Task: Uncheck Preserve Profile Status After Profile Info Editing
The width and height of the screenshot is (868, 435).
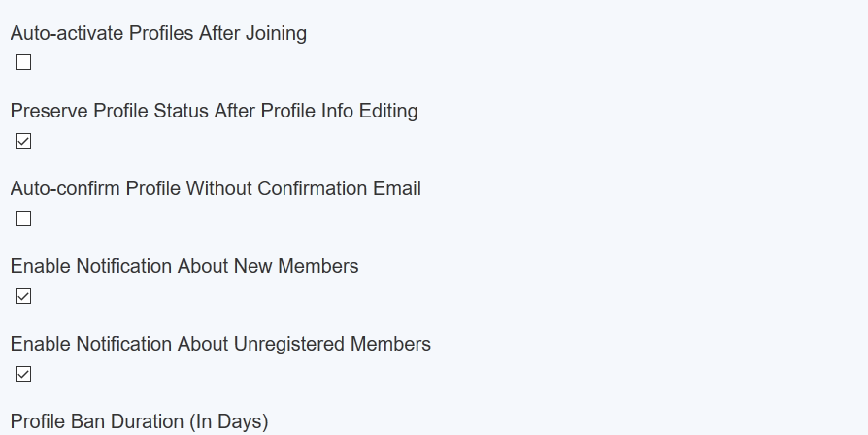Action: 23,141
